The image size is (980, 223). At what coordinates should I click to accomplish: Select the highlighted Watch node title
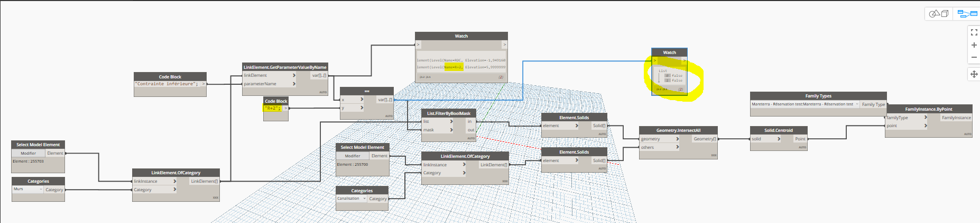point(669,52)
